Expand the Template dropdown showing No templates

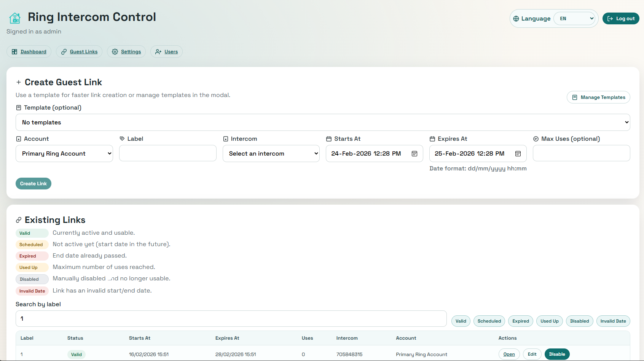pyautogui.click(x=322, y=122)
